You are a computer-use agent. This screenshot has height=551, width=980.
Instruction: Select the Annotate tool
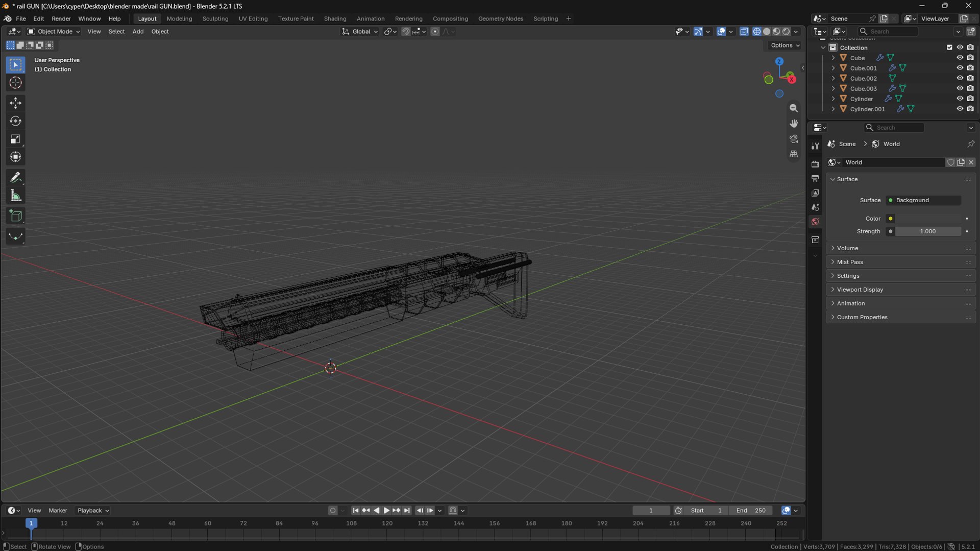point(15,177)
